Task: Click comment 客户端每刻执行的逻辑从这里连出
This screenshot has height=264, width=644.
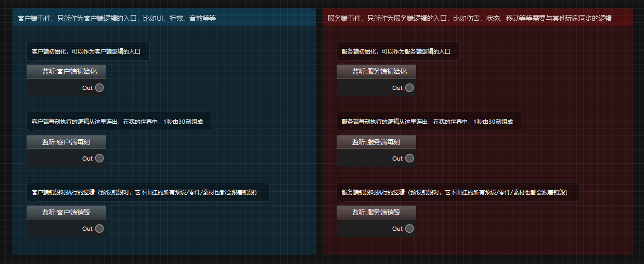Action: point(119,122)
